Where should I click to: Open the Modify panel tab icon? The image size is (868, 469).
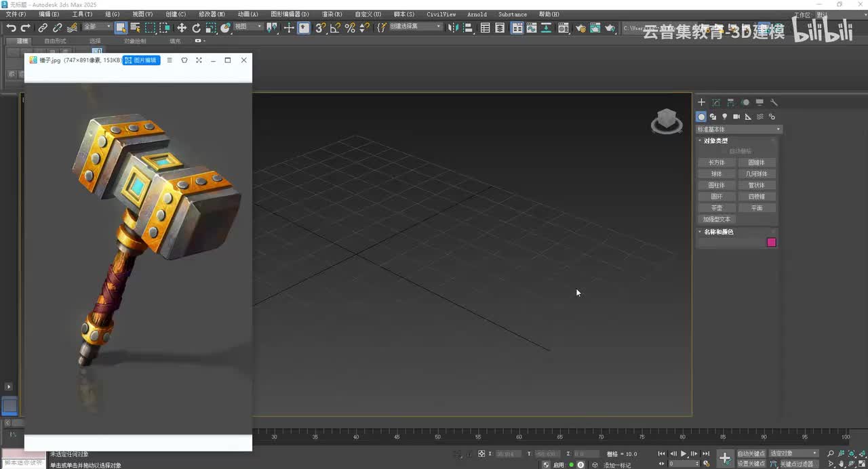716,102
